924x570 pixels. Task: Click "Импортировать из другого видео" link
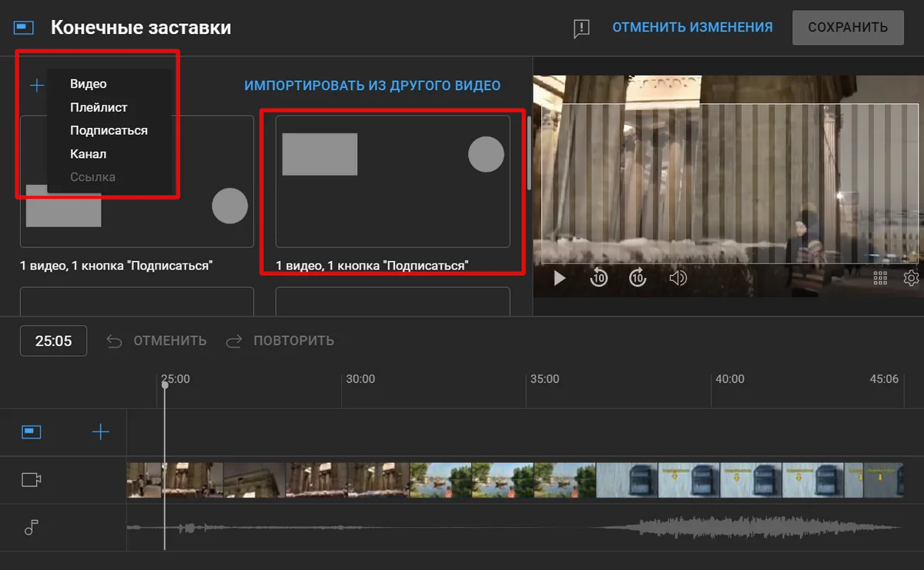[373, 85]
